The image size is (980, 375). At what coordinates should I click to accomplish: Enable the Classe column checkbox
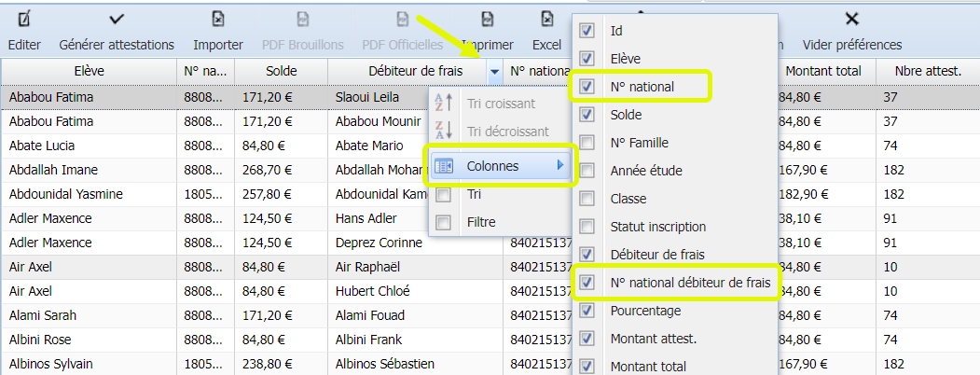click(x=587, y=199)
